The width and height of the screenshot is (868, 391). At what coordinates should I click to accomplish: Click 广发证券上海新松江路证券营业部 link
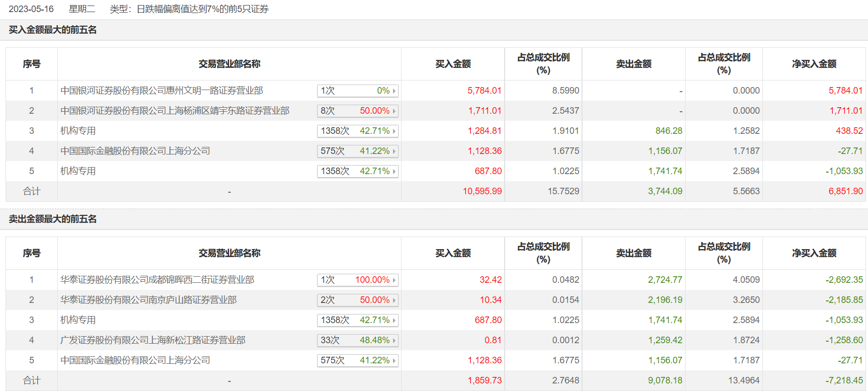pyautogui.click(x=152, y=340)
